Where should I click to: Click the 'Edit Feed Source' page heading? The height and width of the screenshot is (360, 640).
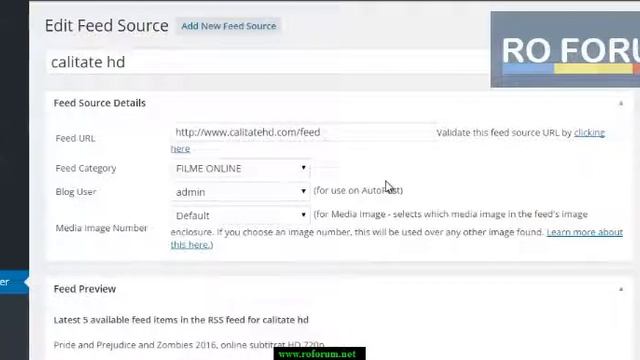pyautogui.click(x=107, y=26)
